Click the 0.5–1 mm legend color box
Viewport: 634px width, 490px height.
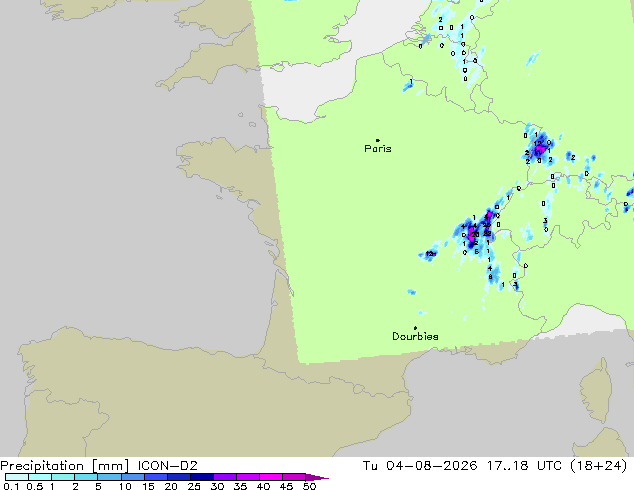[40, 477]
